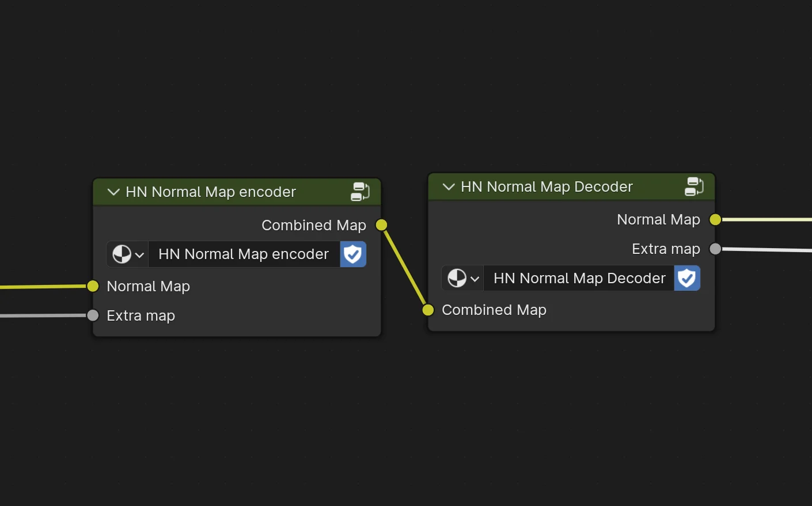Click the Normal Map input socket on encoder
812x506 pixels.
92,286
